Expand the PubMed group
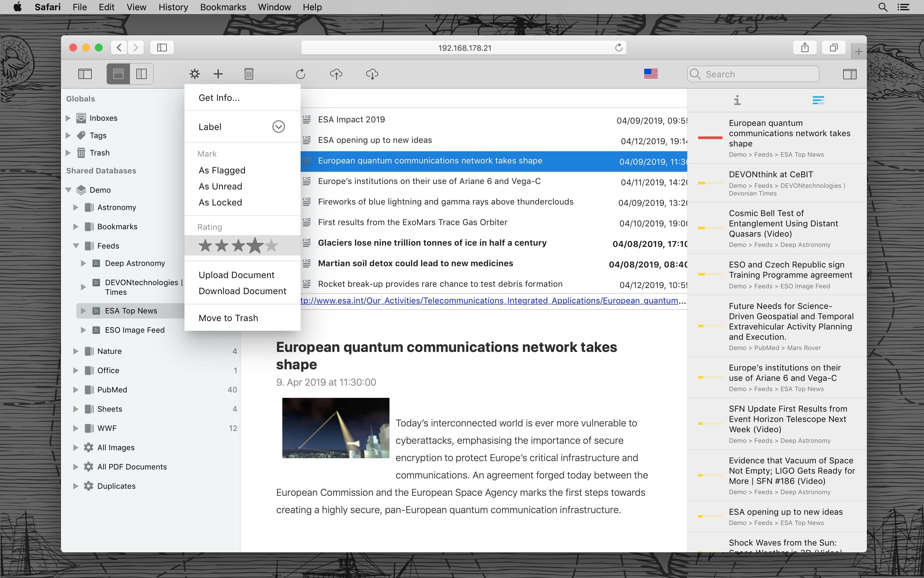 pos(76,390)
